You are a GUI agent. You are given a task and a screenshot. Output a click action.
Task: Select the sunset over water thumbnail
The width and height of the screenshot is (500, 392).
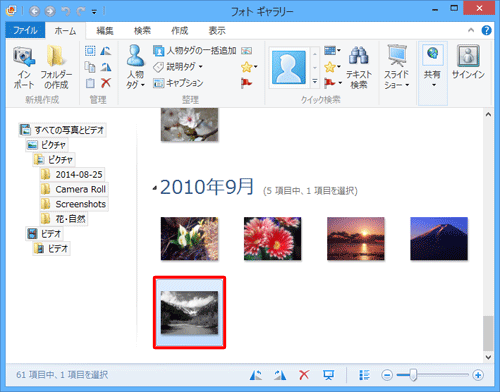[x=356, y=239]
